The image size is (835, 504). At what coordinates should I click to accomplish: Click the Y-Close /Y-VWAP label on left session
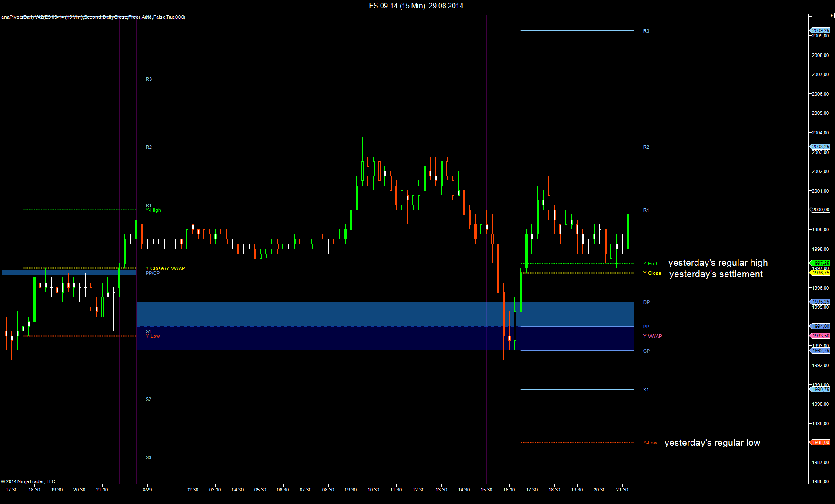(x=165, y=268)
